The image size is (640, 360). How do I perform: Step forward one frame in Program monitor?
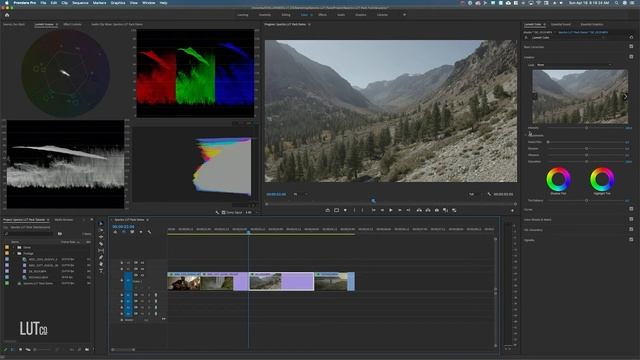[x=400, y=210]
